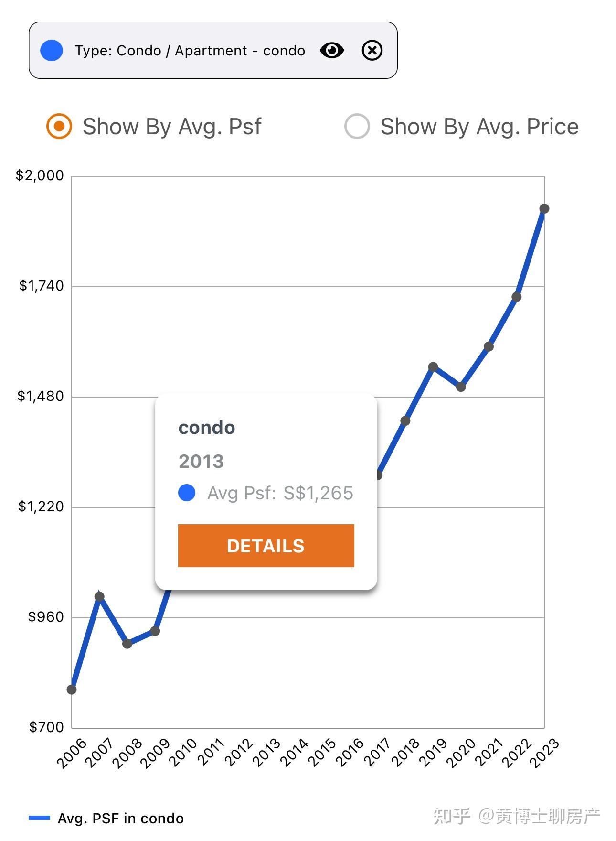Image resolution: width=616 pixels, height=841 pixels.
Task: Select the 2020 data point marker
Action: point(461,387)
